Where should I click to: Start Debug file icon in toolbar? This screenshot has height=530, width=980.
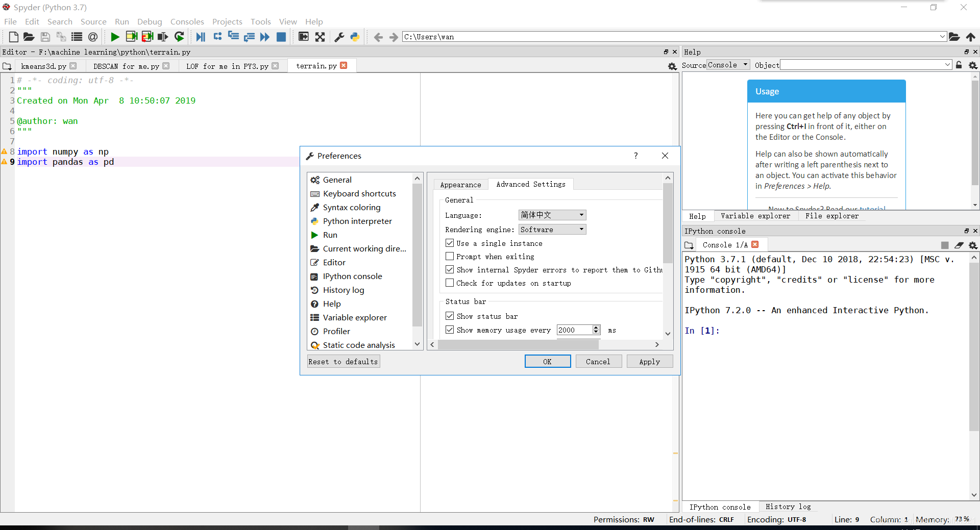pyautogui.click(x=201, y=37)
